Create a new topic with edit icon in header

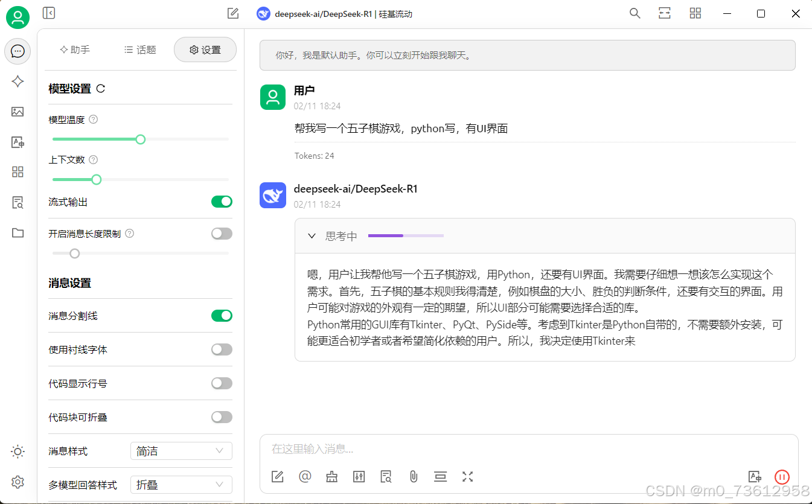point(233,13)
